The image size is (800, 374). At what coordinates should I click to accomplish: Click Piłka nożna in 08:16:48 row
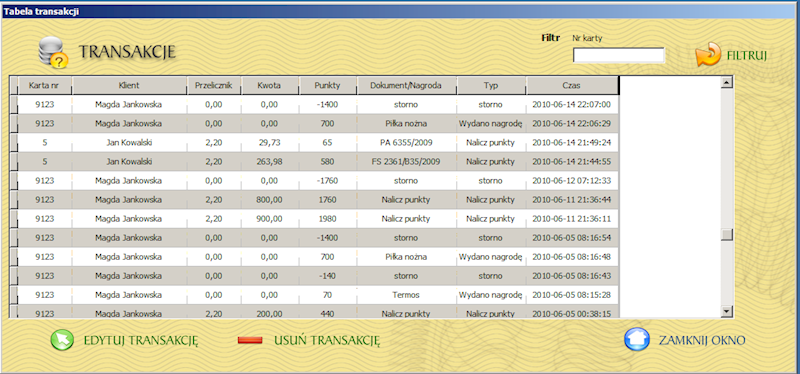pos(406,257)
